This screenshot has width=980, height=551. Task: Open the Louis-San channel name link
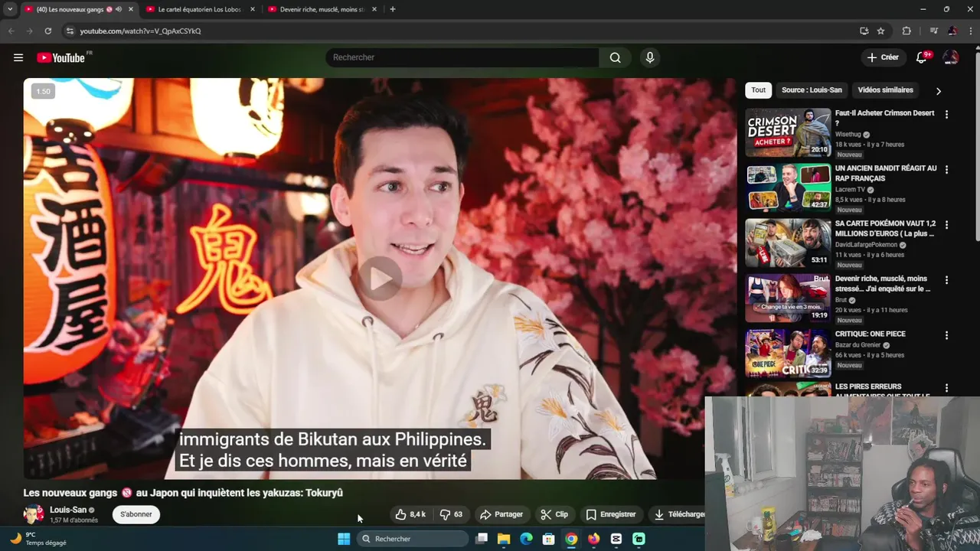(x=68, y=510)
